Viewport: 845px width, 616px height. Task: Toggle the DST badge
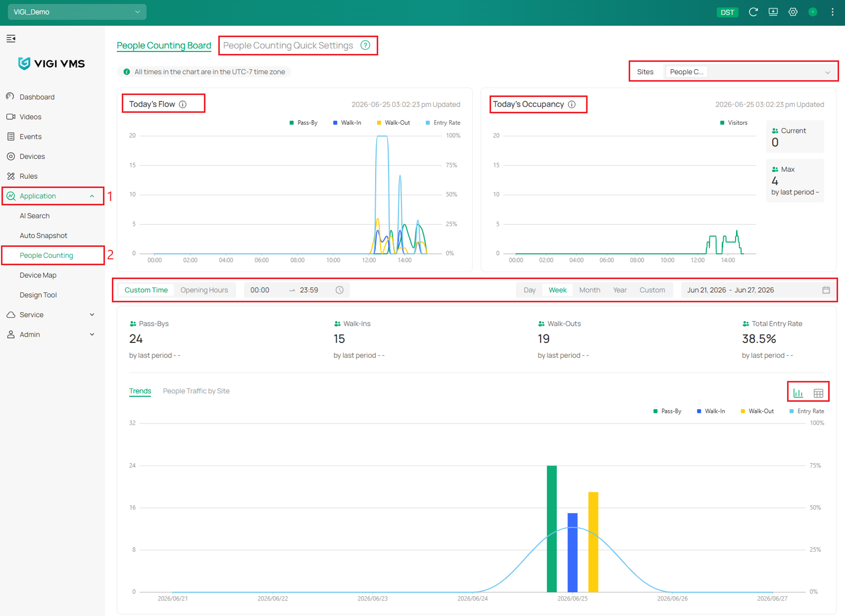pyautogui.click(x=727, y=12)
